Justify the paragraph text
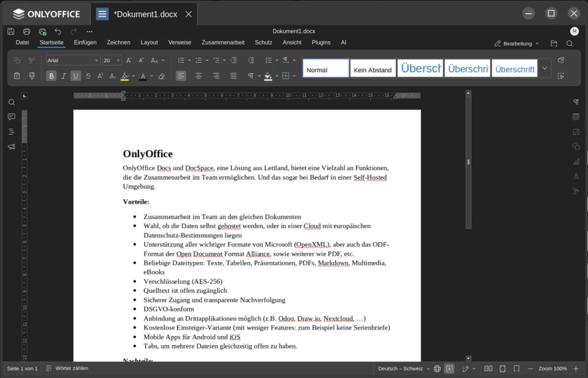588x378 pixels. tap(234, 76)
